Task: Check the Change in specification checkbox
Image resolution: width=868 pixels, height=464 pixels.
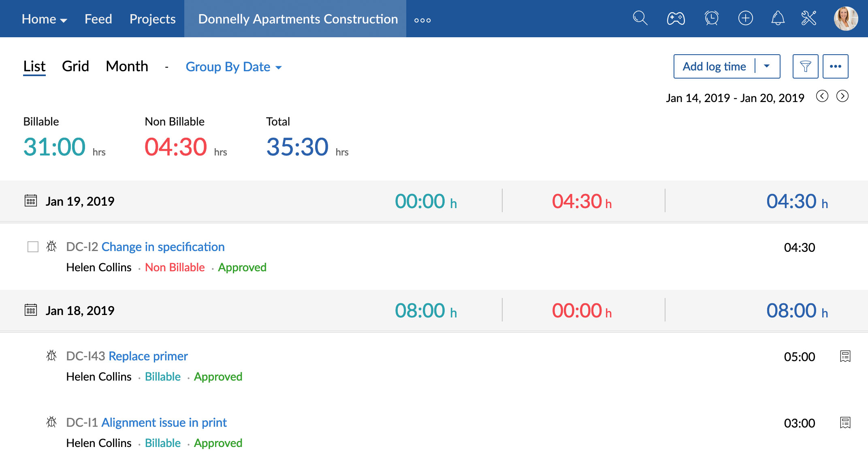Action: point(33,247)
